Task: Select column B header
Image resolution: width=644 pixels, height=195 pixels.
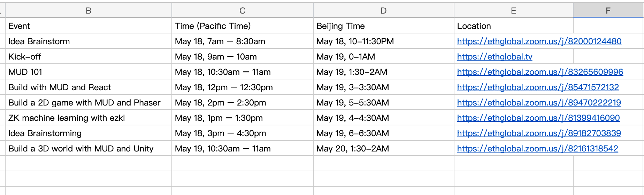Action: [89, 11]
